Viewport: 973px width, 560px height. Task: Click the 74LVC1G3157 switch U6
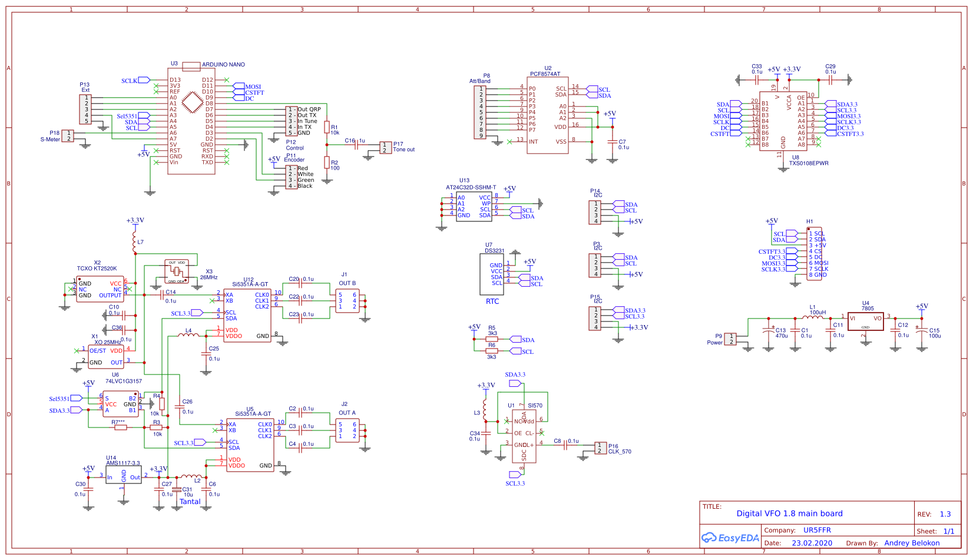pyautogui.click(x=121, y=404)
